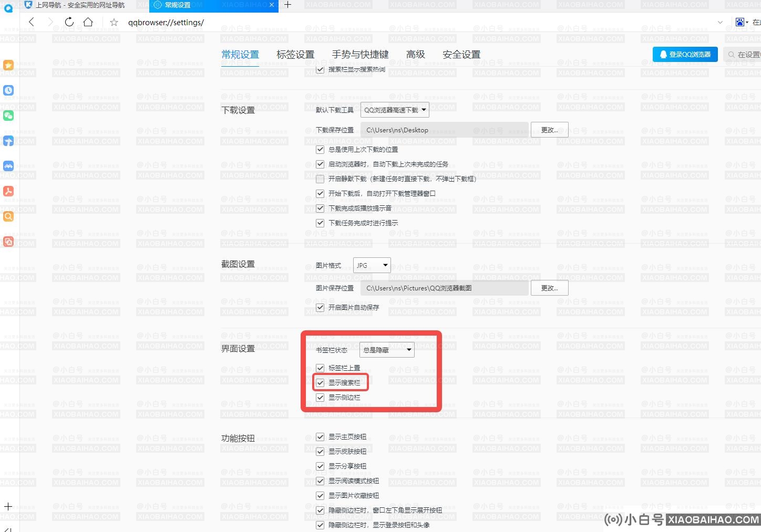Viewport: 761px width, 532px height.
Task: Toggle 下载任务完成时进行提示 checkbox
Action: [320, 223]
